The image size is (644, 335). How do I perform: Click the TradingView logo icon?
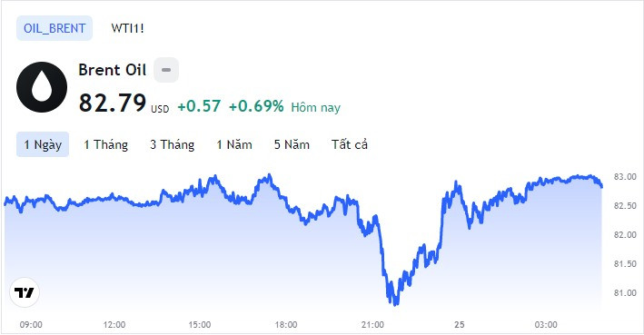pos(25,292)
